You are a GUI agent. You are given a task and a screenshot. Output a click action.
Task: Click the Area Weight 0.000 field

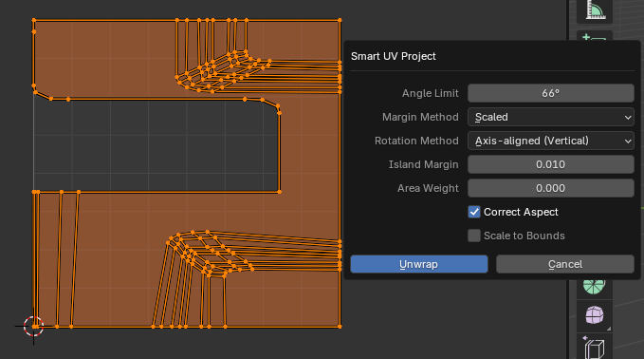coord(551,188)
